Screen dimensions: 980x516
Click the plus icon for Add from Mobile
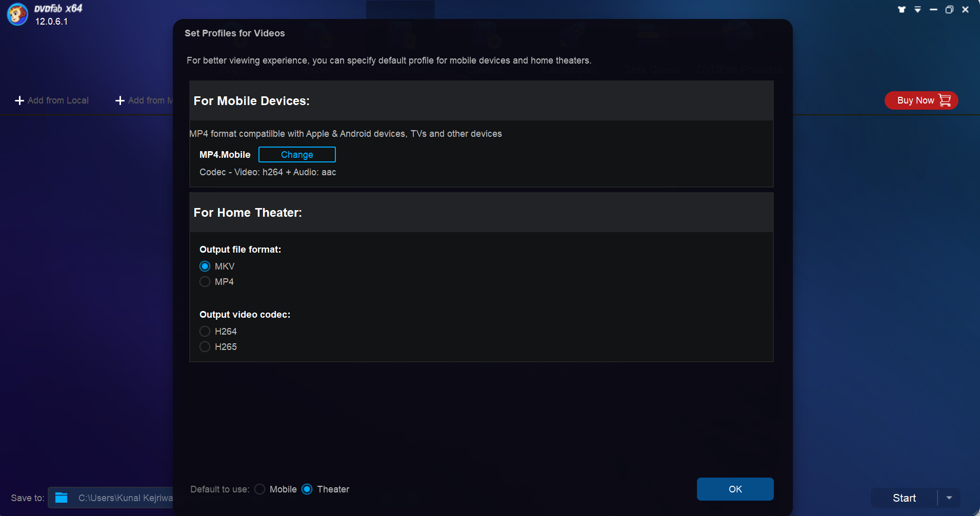pos(120,100)
